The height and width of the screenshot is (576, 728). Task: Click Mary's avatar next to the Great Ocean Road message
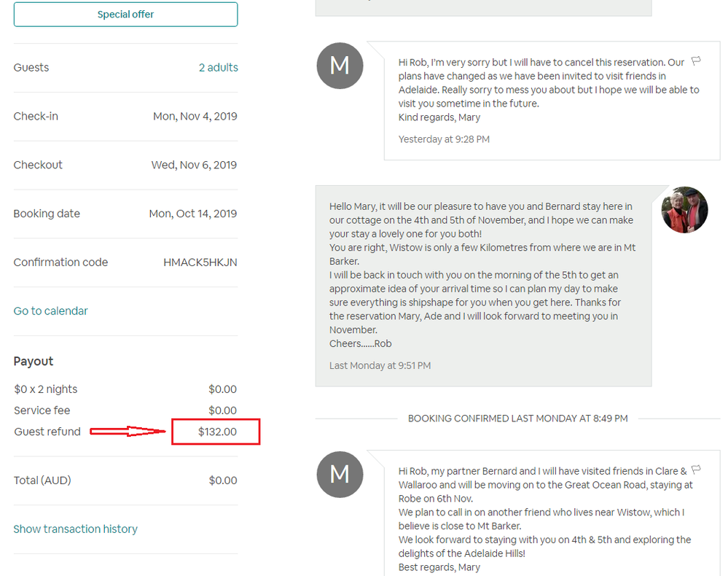(x=340, y=474)
